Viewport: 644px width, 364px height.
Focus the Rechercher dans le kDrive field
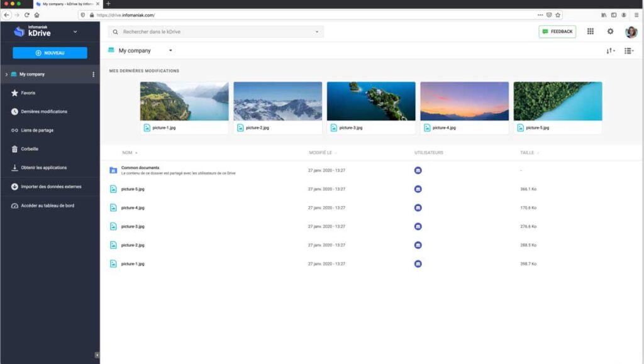(216, 31)
